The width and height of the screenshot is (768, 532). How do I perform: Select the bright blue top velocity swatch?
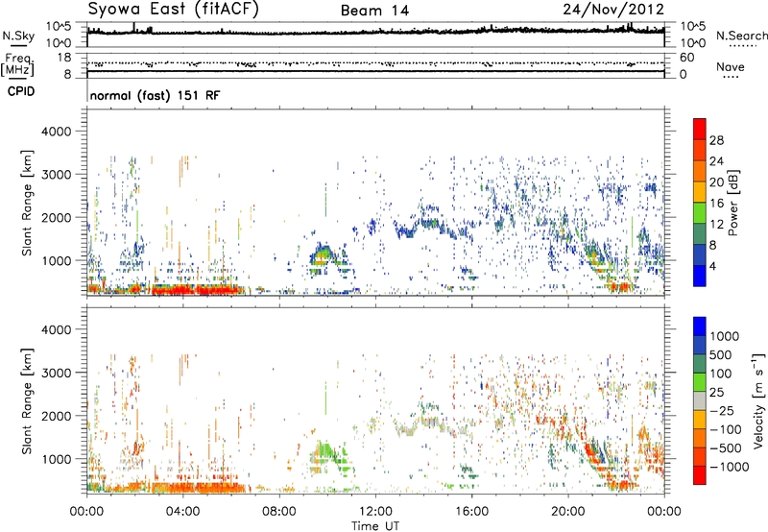tap(700, 326)
